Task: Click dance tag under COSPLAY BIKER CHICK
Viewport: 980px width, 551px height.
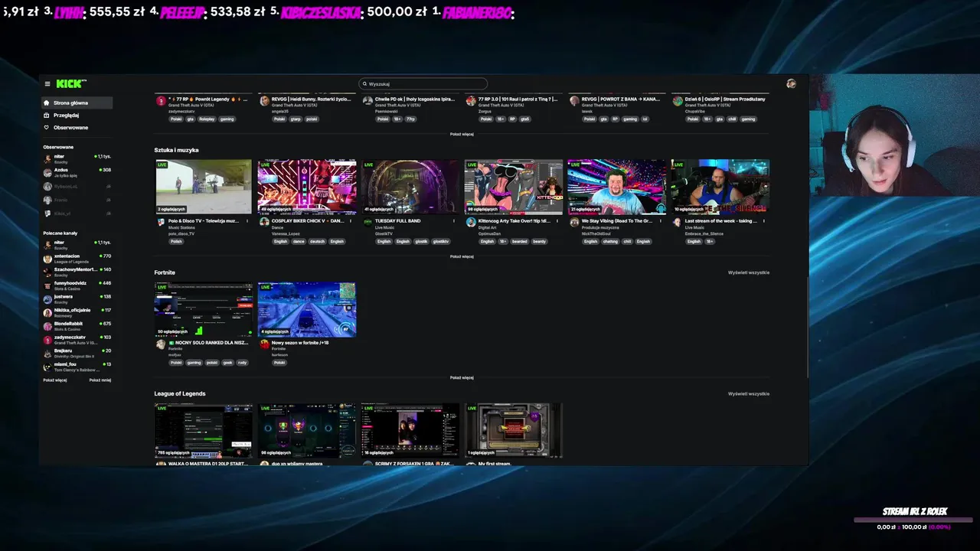Action: [x=299, y=241]
